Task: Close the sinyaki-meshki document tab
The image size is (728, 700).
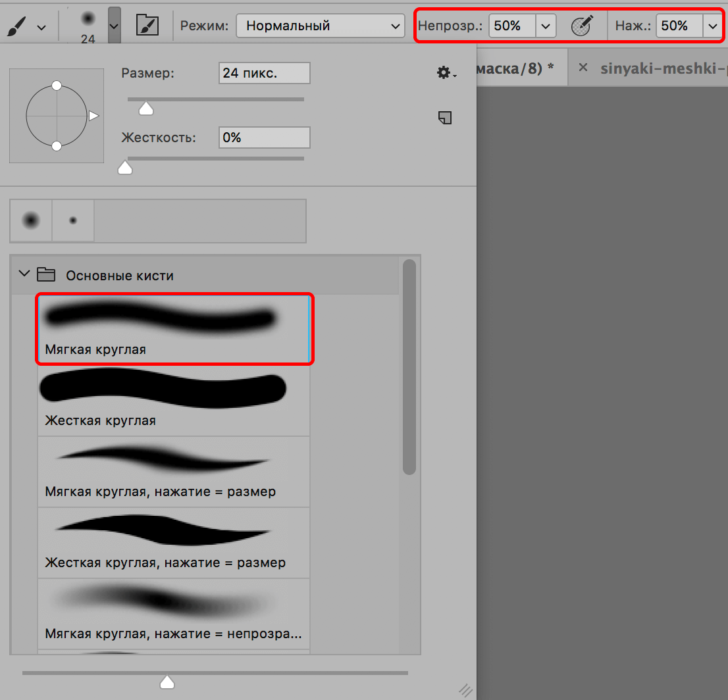Action: coord(583,68)
